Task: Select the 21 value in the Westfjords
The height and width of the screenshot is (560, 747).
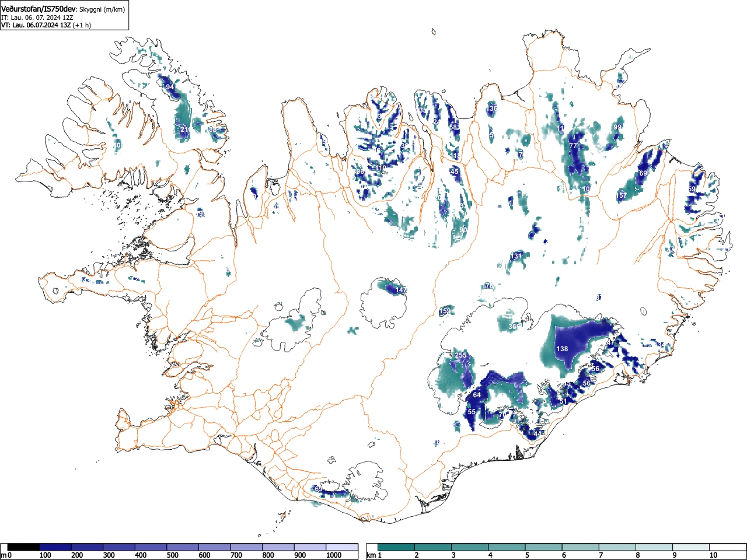Action: pos(184,129)
